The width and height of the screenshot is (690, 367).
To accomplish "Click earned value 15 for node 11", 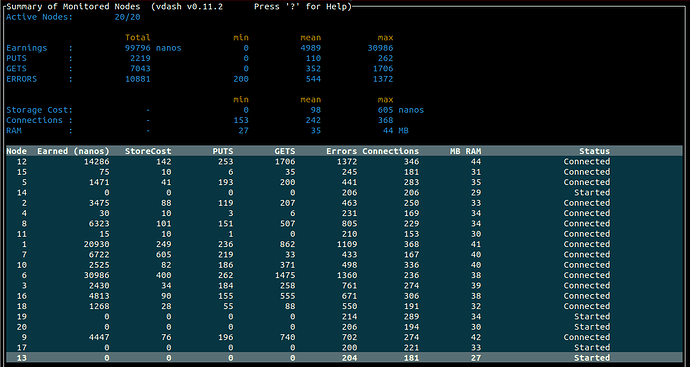I will pos(104,234).
